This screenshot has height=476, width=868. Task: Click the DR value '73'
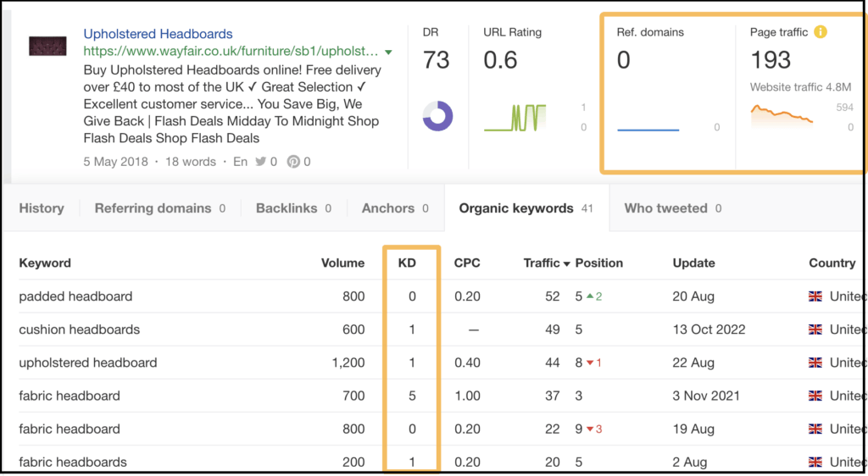click(x=437, y=59)
